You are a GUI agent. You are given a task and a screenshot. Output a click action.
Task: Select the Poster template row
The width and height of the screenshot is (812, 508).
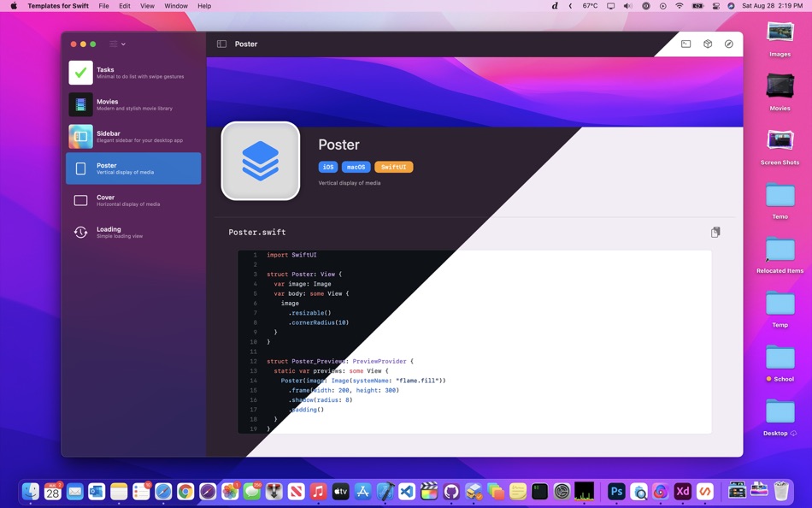tap(133, 168)
